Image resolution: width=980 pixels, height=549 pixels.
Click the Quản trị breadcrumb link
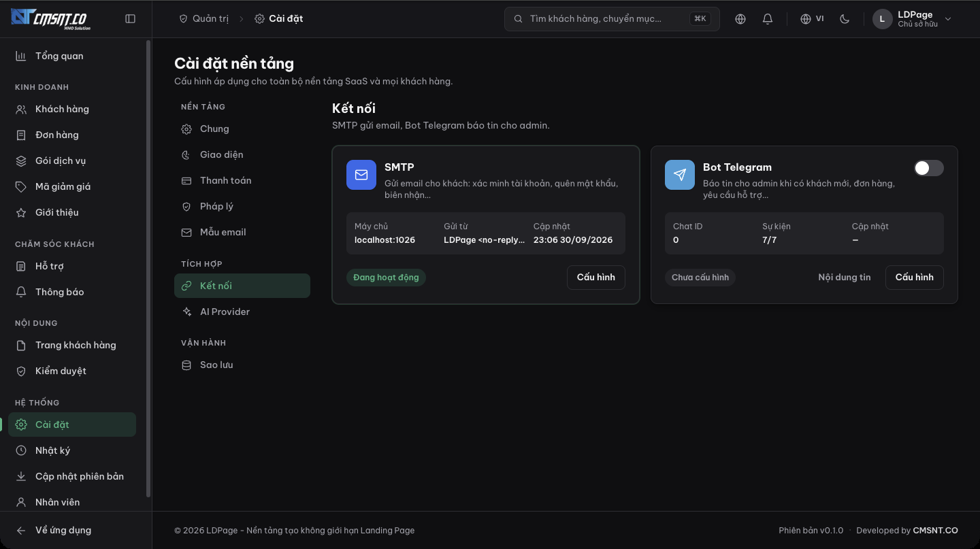tap(203, 19)
